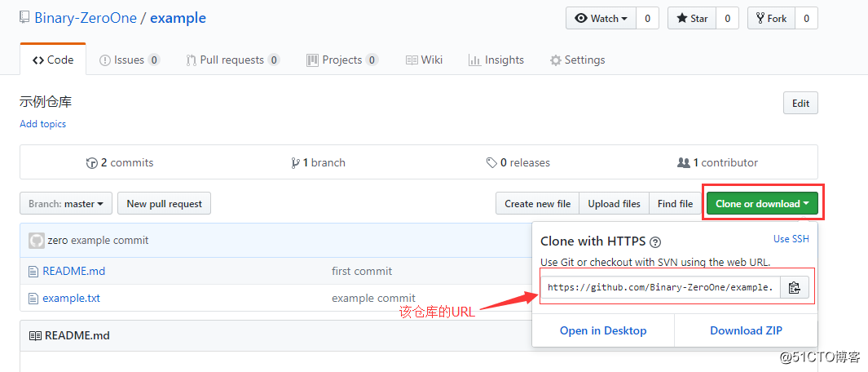The width and height of the screenshot is (868, 372).
Task: Open the example.txt row commit message
Action: (x=373, y=299)
